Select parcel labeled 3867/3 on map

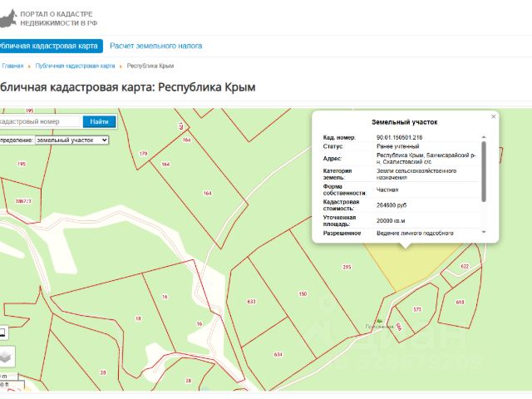(23, 201)
